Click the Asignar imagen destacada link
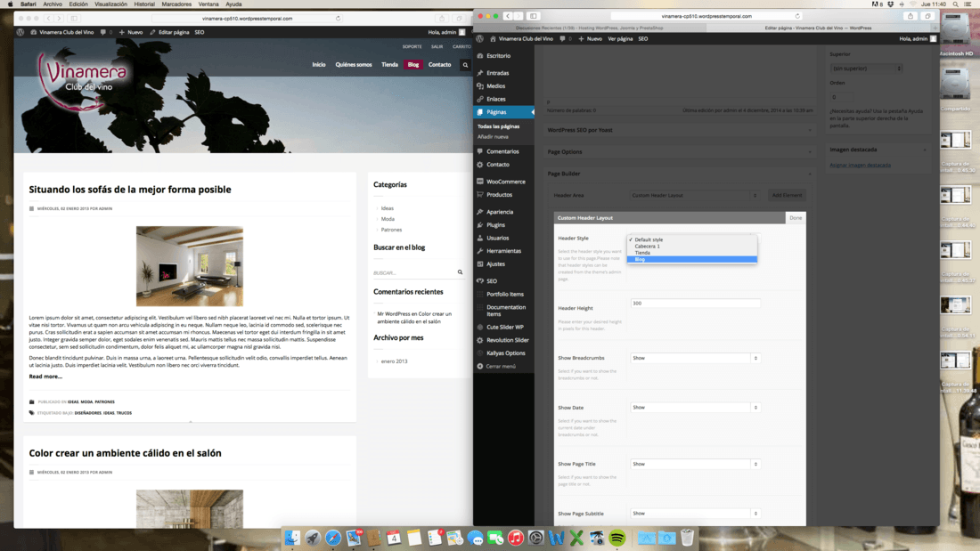Image resolution: width=980 pixels, height=551 pixels. [860, 166]
